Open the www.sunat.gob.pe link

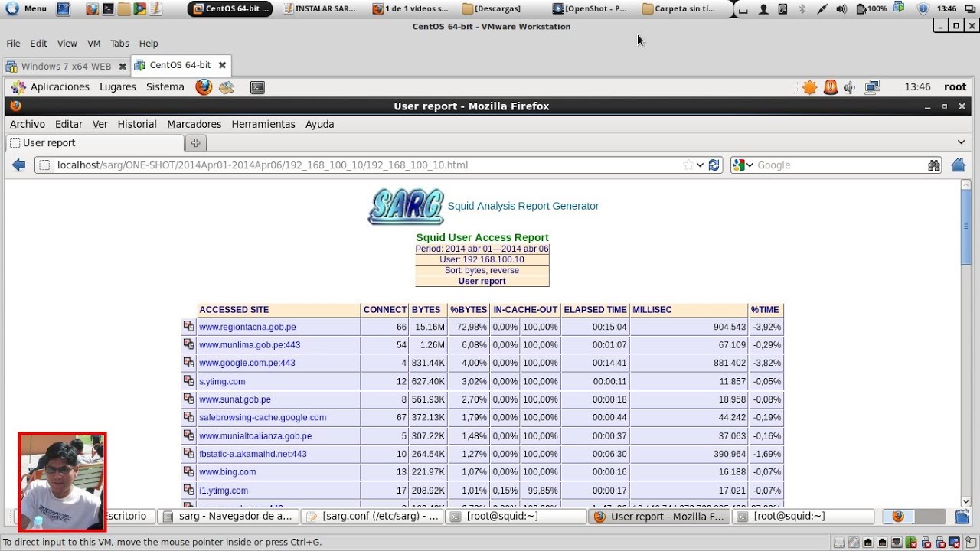pyautogui.click(x=235, y=399)
